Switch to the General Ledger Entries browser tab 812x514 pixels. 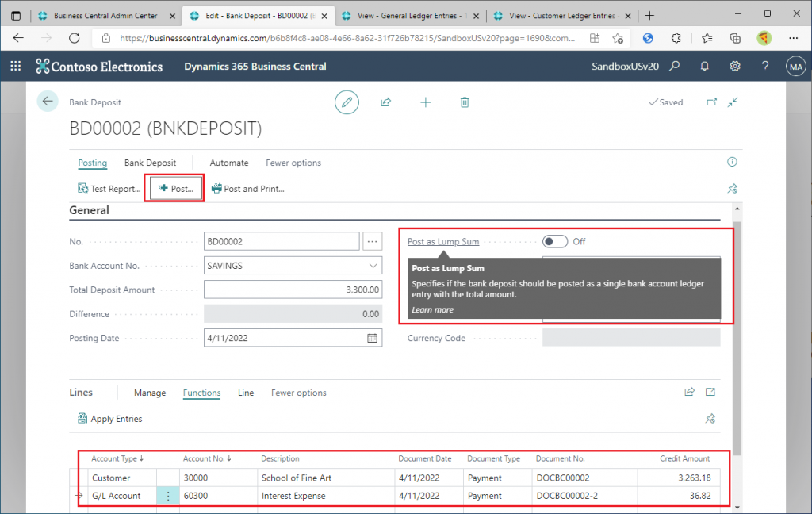[x=410, y=16]
